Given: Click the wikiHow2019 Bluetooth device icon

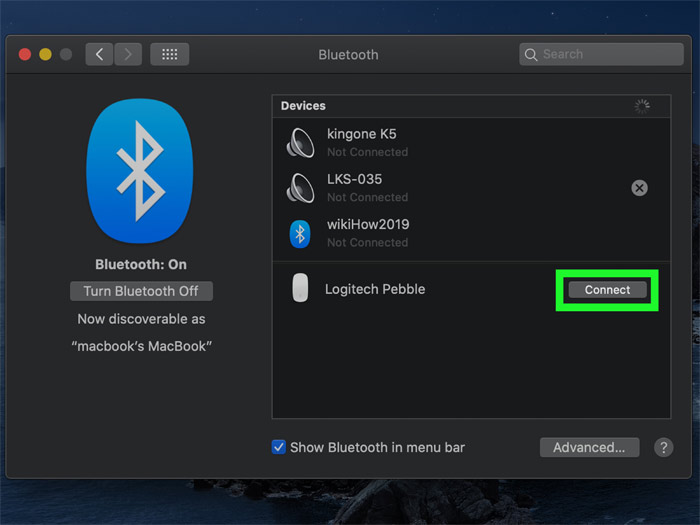Looking at the screenshot, I should pos(300,233).
